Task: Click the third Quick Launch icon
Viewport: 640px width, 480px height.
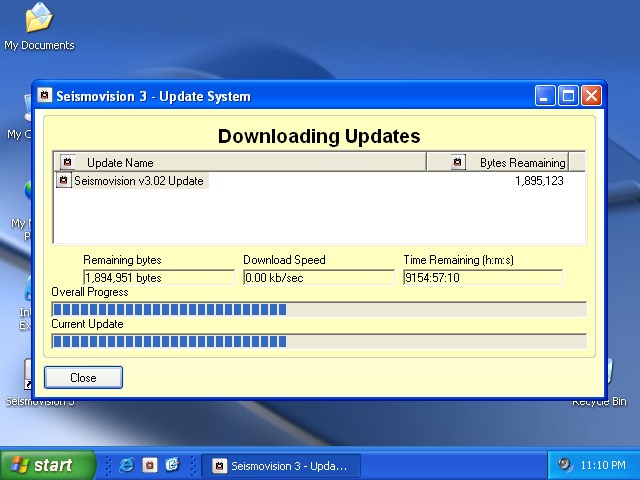Action: 171,465
